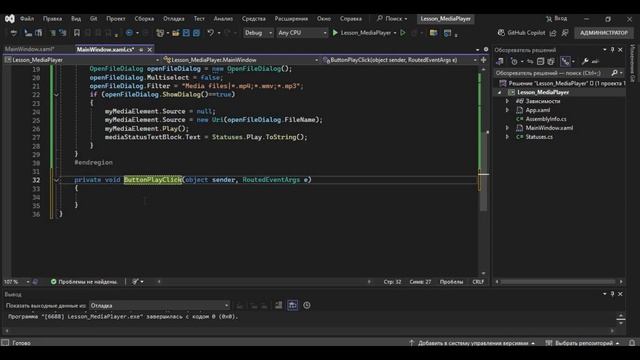Open the Файл menu
Viewport: 640px width, 360px height.
27,19
